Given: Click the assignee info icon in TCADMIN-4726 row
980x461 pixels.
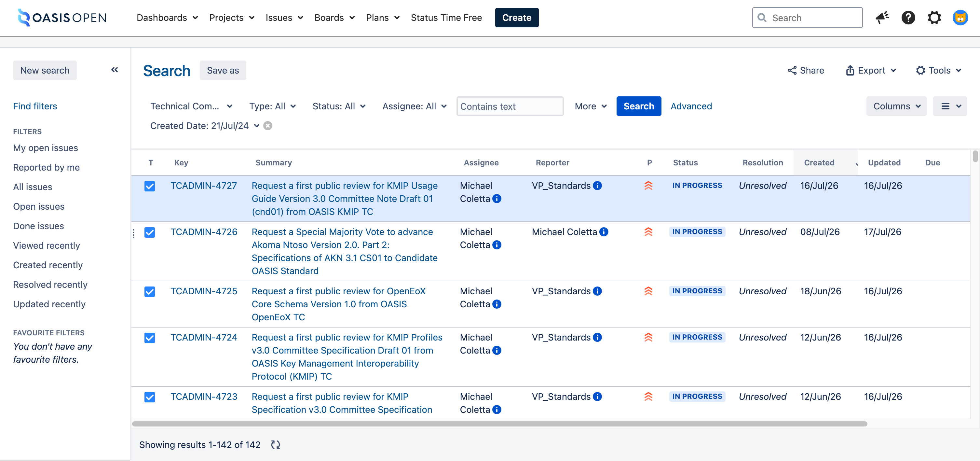Looking at the screenshot, I should [497, 245].
